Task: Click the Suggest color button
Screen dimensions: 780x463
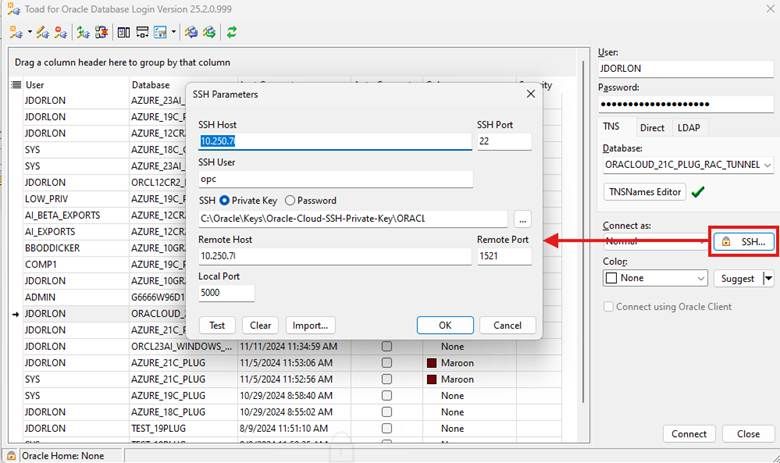Action: 738,278
